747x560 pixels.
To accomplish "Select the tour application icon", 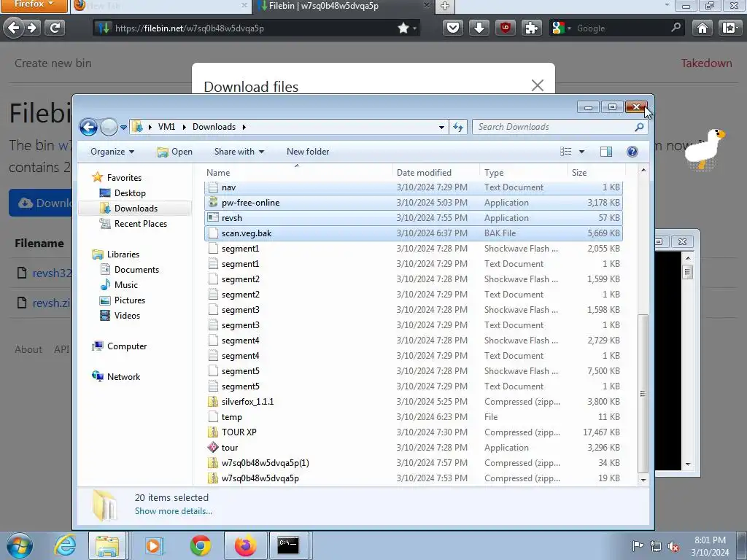I will 213,447.
